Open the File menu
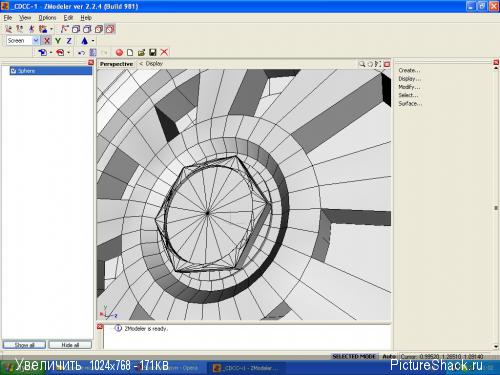This screenshot has height=375, width=500. (8, 18)
